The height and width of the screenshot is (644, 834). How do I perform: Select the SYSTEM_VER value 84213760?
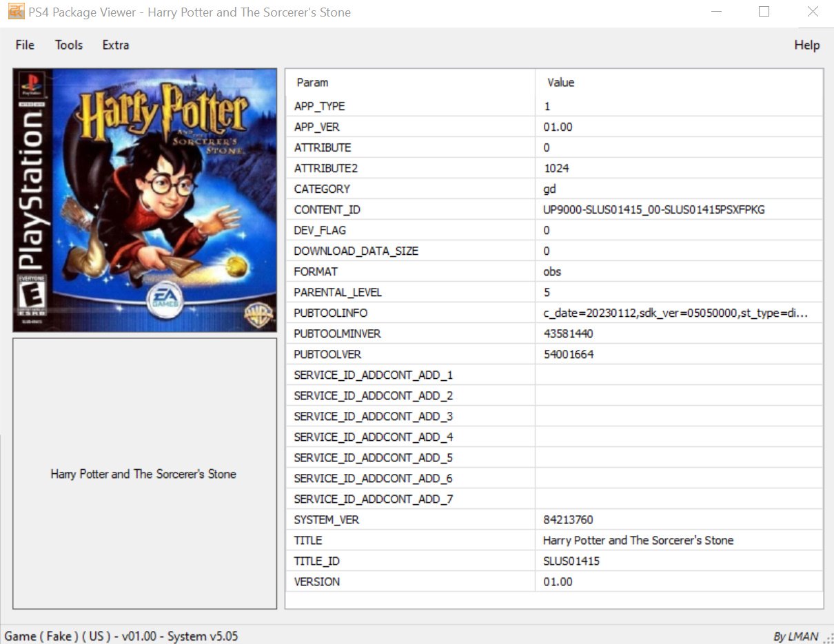pos(568,519)
